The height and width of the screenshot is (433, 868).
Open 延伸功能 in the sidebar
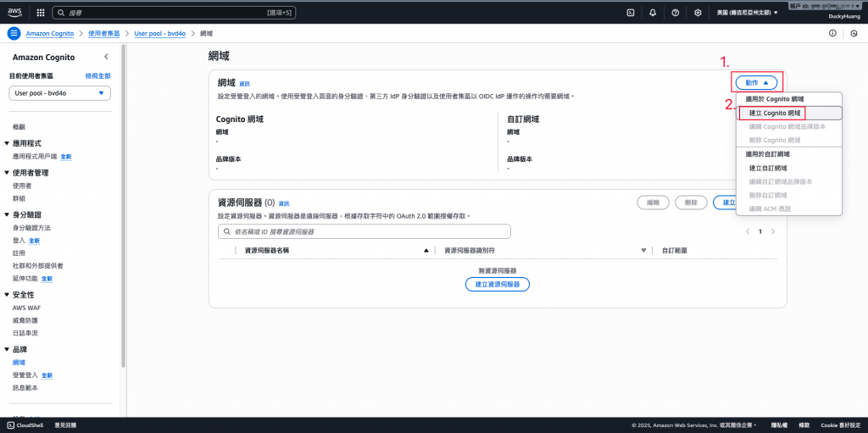25,278
